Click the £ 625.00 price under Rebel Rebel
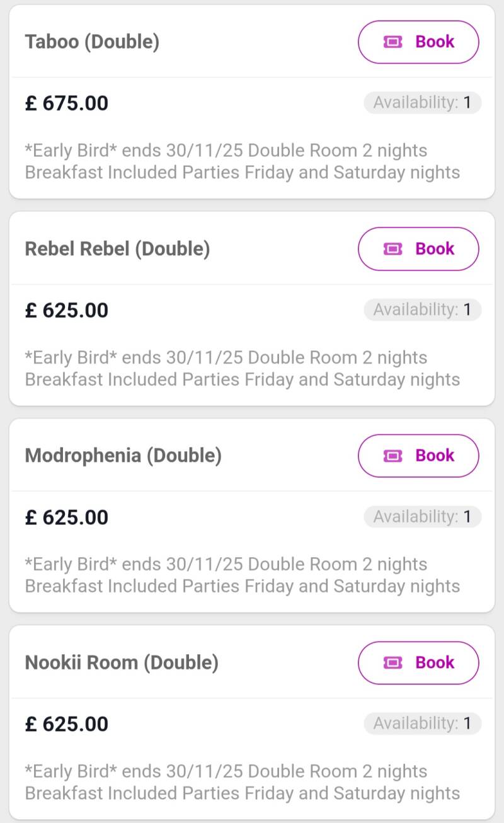The width and height of the screenshot is (504, 823). 67,310
